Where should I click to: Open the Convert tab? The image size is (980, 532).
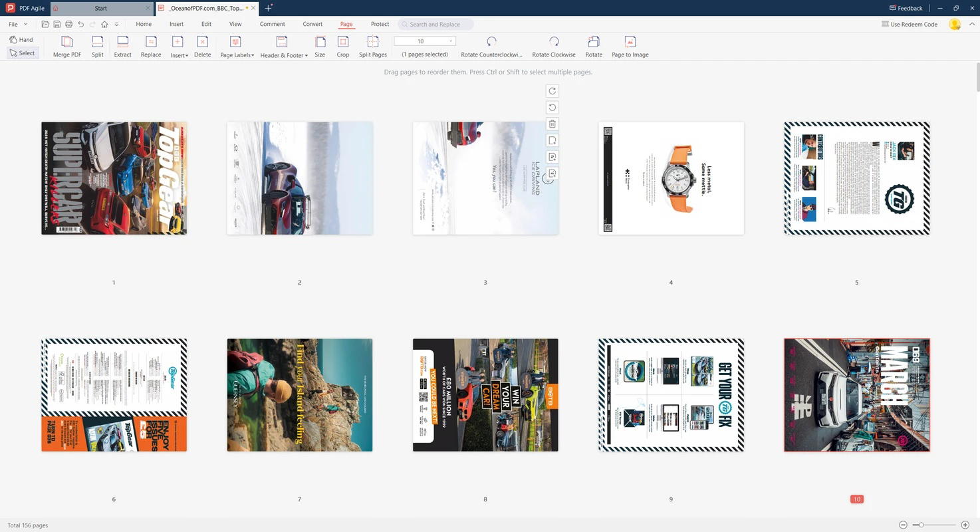[312, 24]
